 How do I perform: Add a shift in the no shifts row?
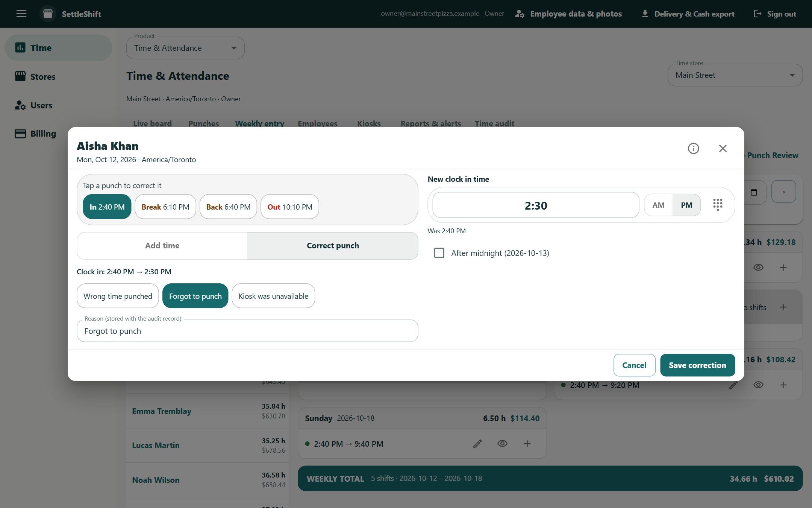tap(783, 307)
